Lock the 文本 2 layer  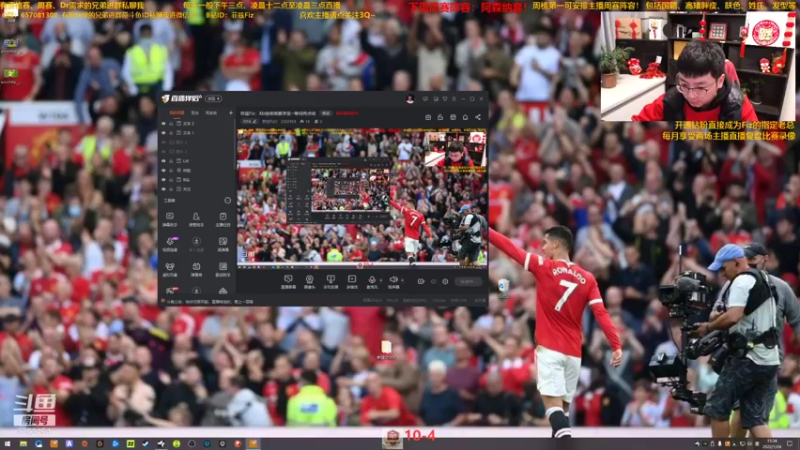[x=171, y=123]
